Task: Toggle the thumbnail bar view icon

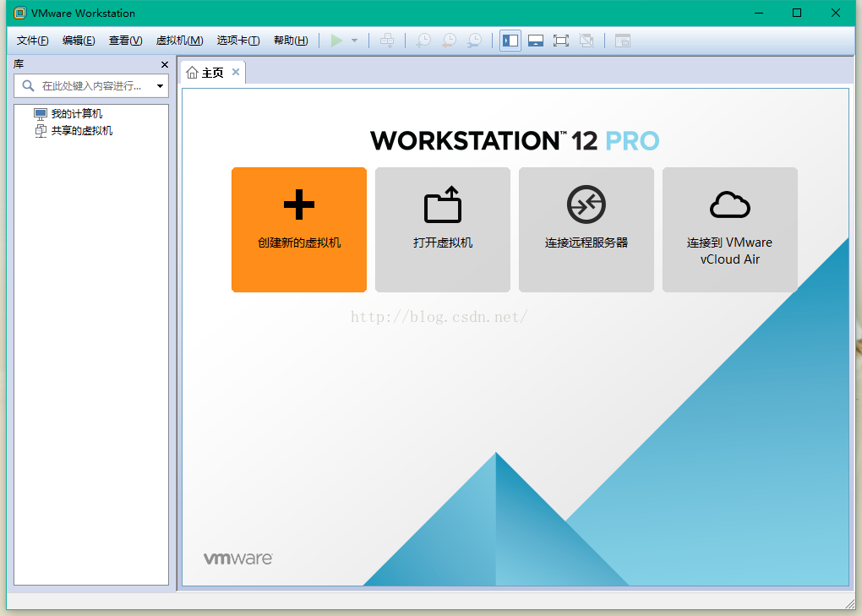Action: [536, 41]
